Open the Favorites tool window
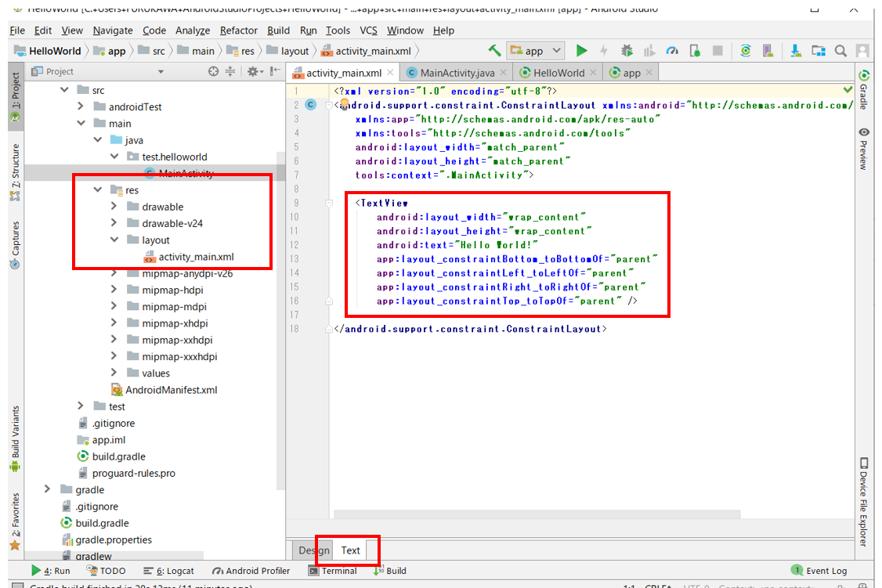 click(15, 521)
